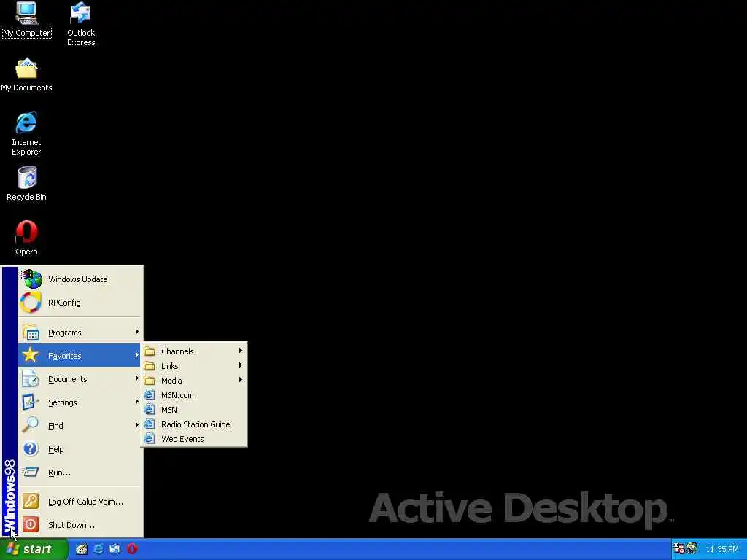The image size is (747, 560).
Task: Click the Documents submenu arrow
Action: tap(136, 378)
